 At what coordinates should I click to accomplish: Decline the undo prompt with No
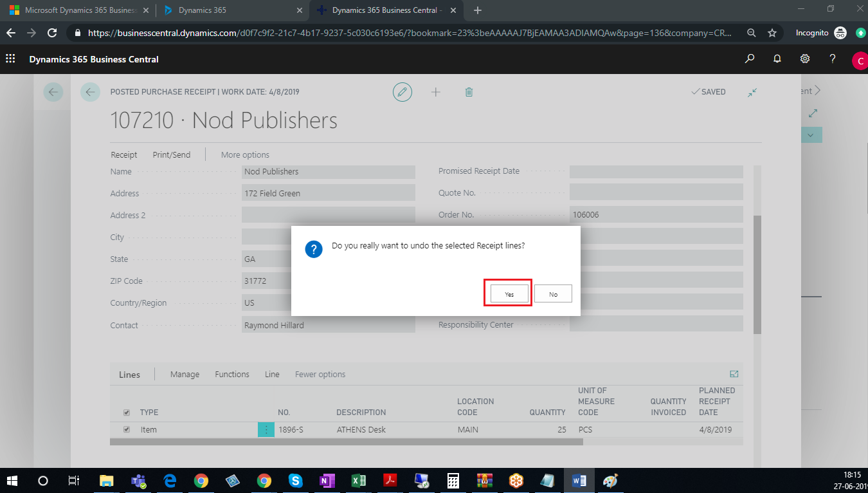click(x=553, y=293)
